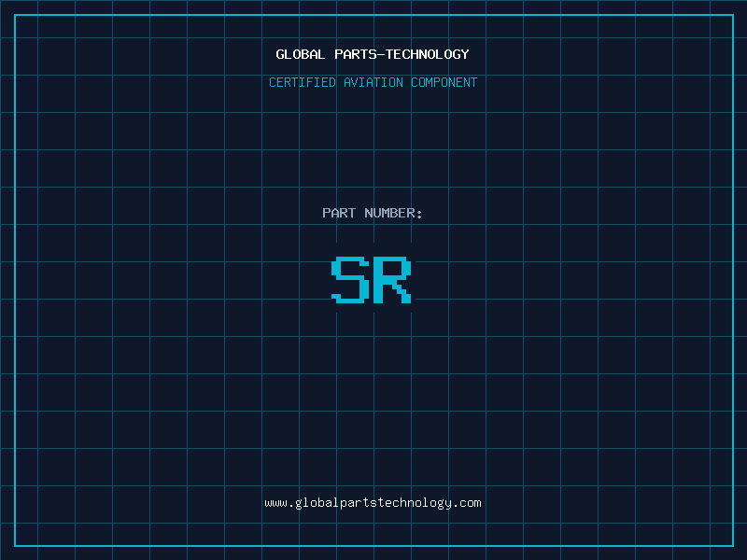Click the GLOBAL PARTS-TECHNOLOGY title
Viewport: 747px width, 560px height.
coord(373,54)
